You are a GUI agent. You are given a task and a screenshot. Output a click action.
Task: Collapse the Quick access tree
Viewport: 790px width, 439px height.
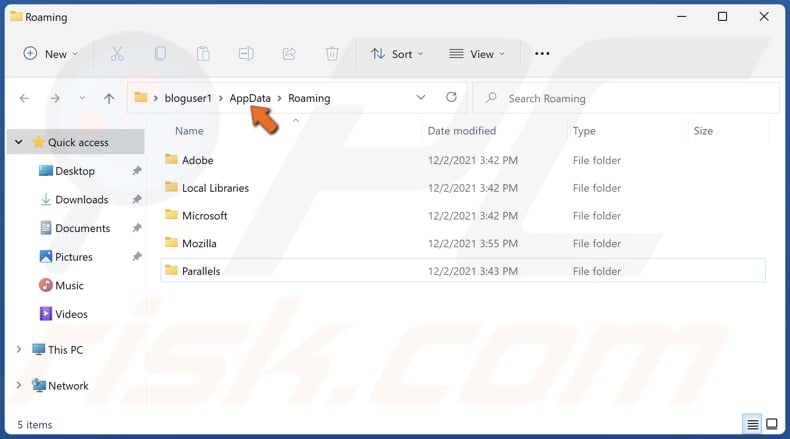point(19,142)
